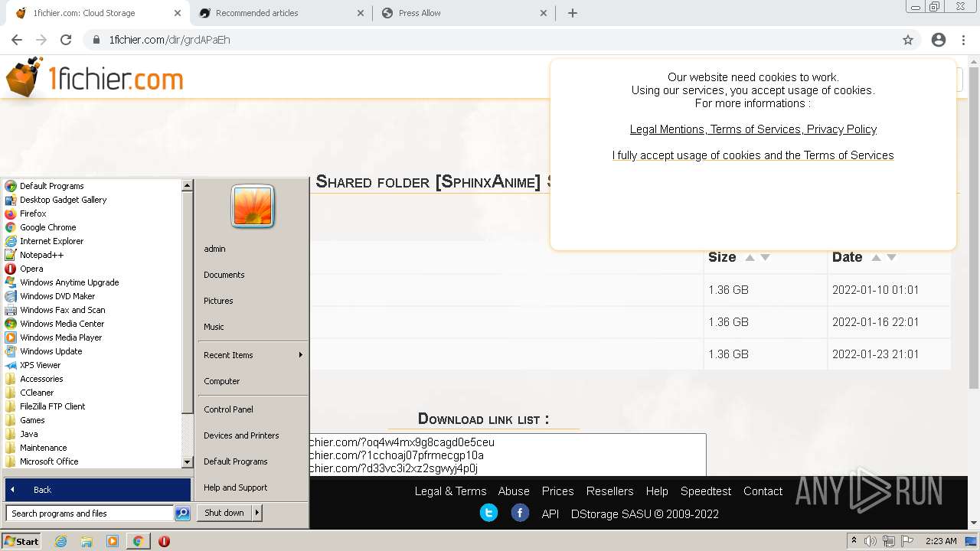The image size is (980, 551).
Task: Open Resellers footer link
Action: click(609, 491)
